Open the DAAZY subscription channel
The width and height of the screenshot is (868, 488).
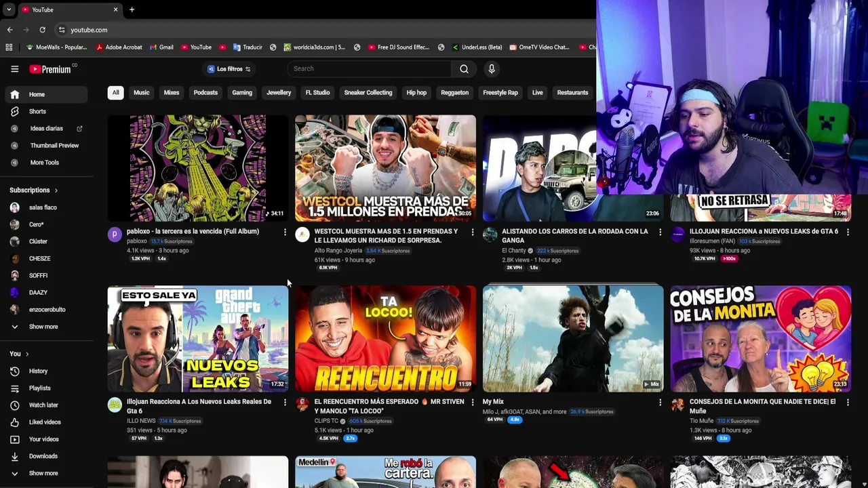[x=45, y=292]
